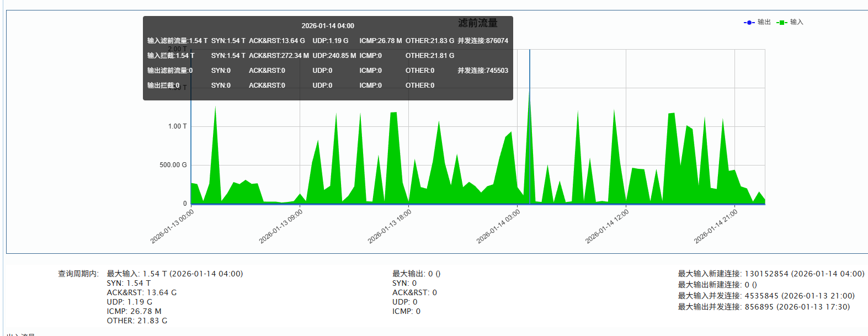Click the 最大输出并发连接 statistic
Screen dimensions: 868x336
(764, 307)
